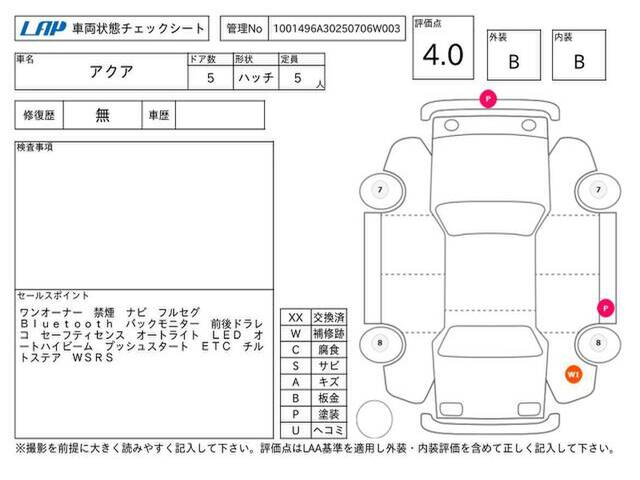
Task: Click the セールスポイント heading
Action: coord(53,296)
